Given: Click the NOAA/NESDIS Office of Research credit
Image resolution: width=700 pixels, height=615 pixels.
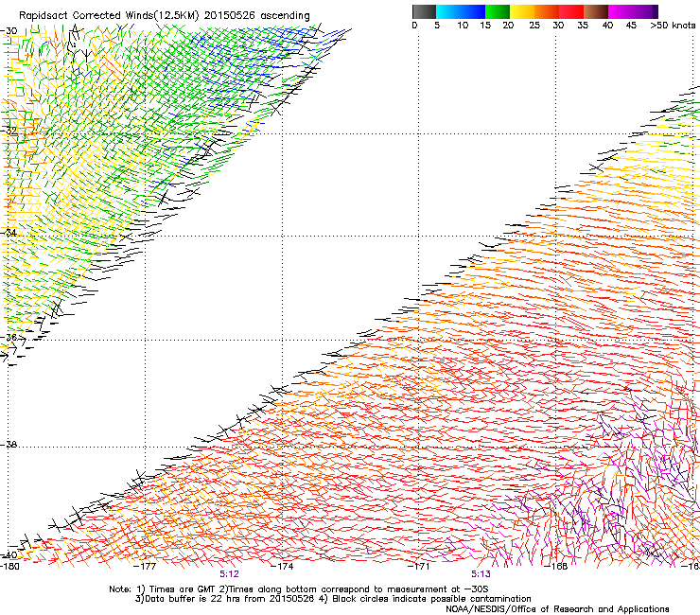Looking at the screenshot, I should (x=557, y=609).
